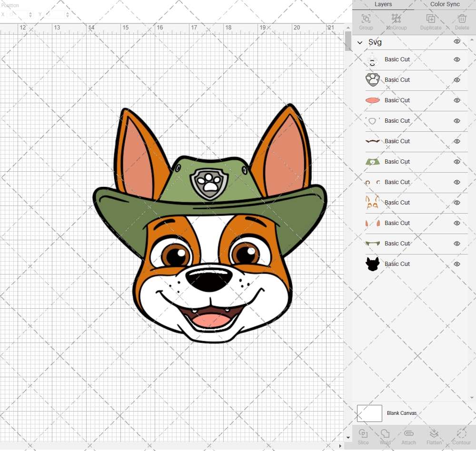Click the Blank Canvas label
This screenshot has width=476, height=451.
pyautogui.click(x=402, y=413)
